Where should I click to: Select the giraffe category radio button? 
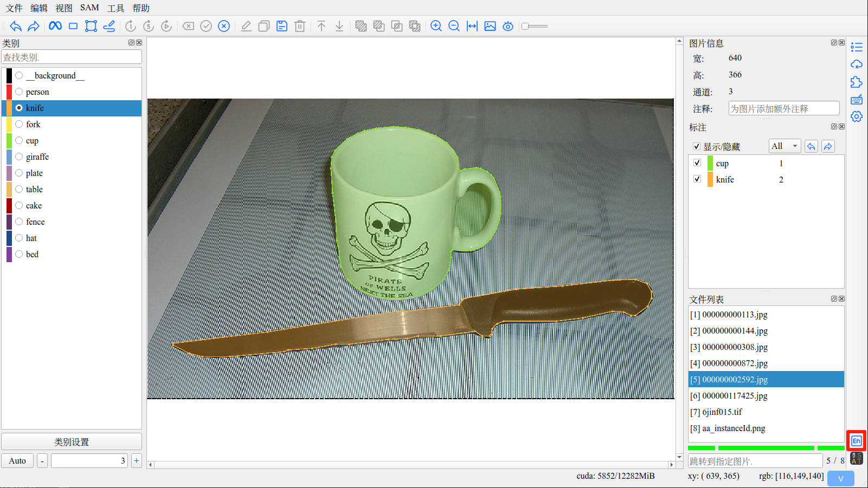(19, 157)
